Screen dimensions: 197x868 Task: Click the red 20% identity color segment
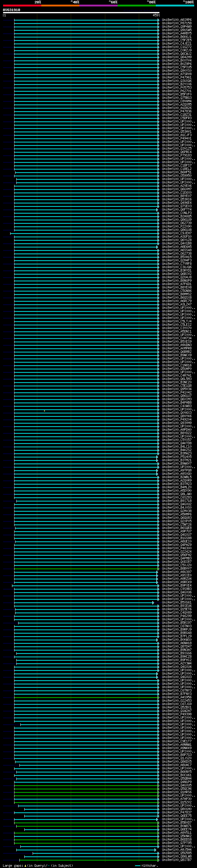click(x=22, y=6)
